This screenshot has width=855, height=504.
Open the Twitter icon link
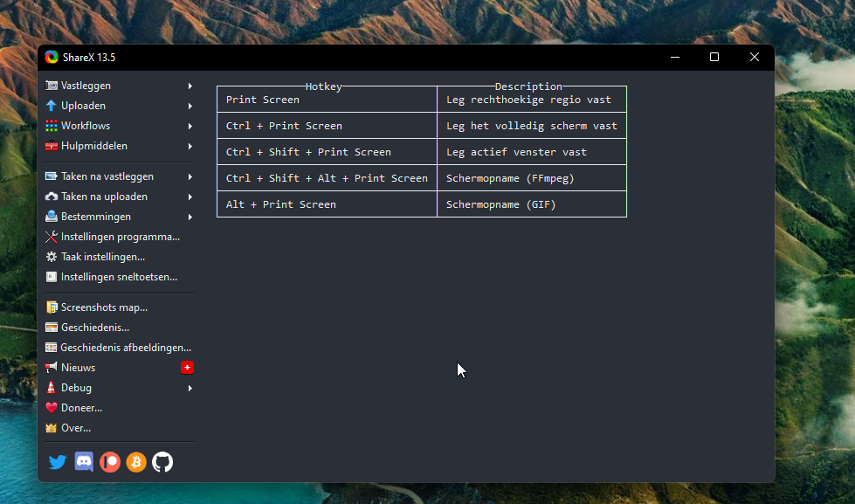point(58,462)
